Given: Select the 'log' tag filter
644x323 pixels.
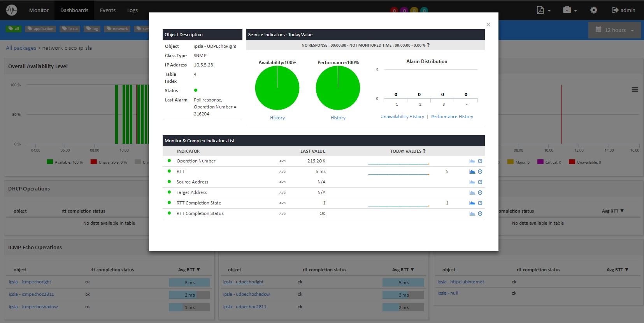Looking at the screenshot, I should [x=92, y=28].
